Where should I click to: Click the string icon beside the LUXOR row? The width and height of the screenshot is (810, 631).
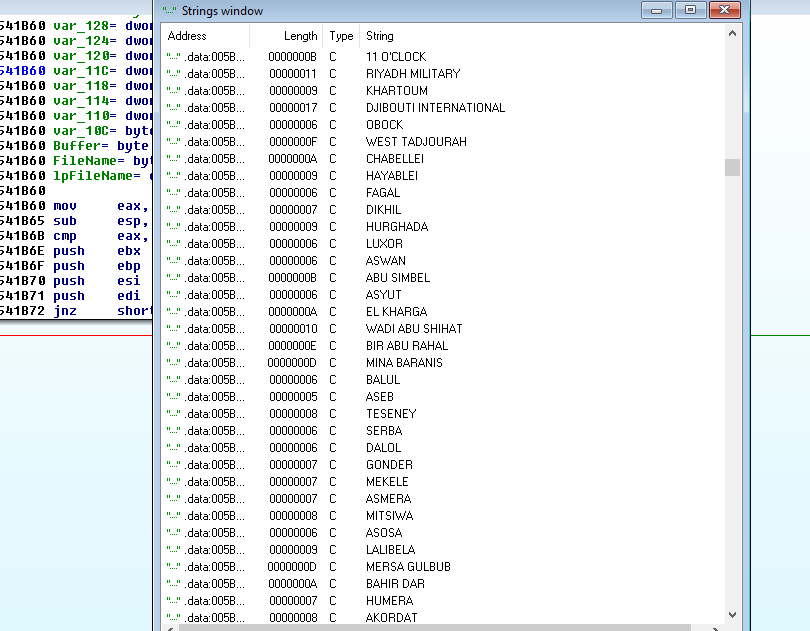point(173,244)
